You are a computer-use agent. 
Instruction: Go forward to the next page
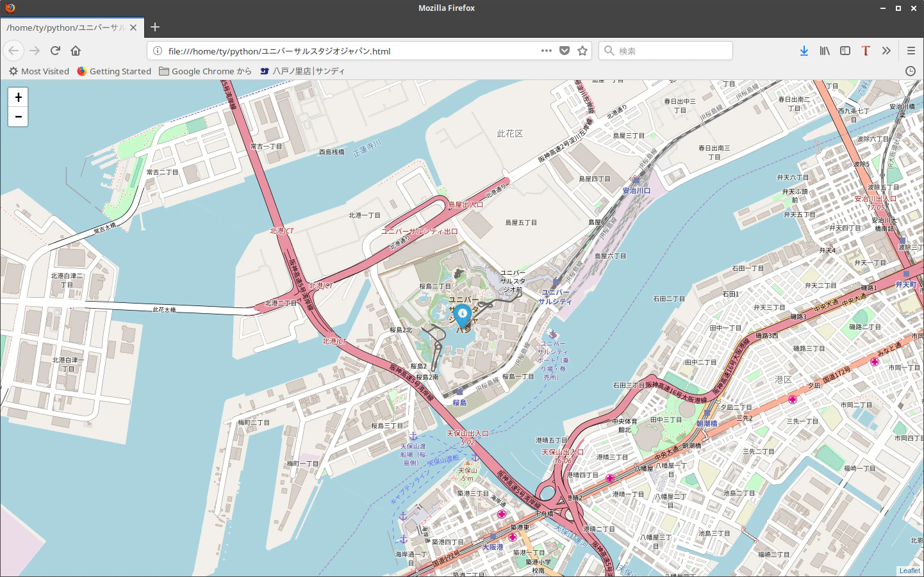35,51
